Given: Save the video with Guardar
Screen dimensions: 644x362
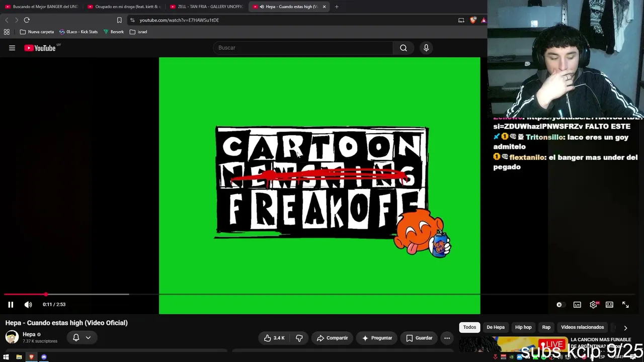Looking at the screenshot, I should point(419,338).
